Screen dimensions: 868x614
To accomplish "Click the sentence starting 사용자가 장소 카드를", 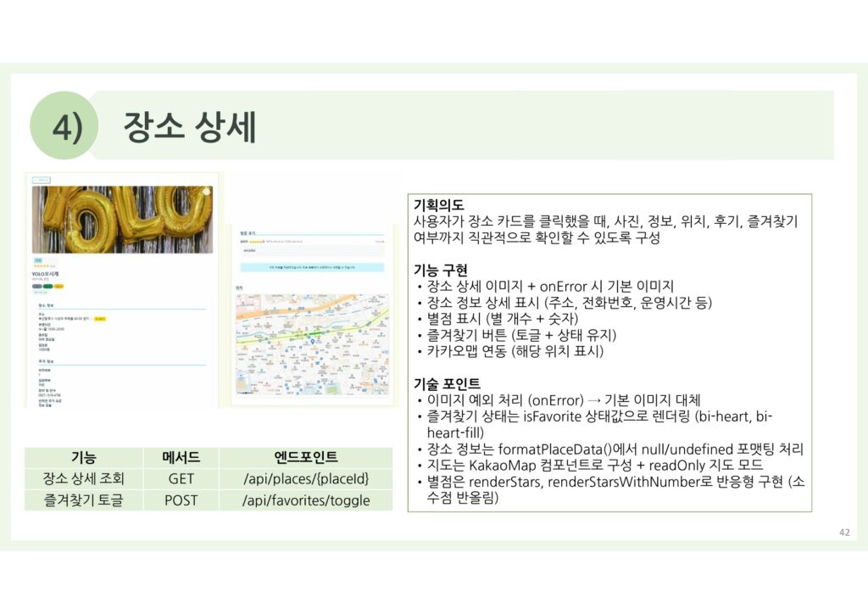I will tap(605, 230).
